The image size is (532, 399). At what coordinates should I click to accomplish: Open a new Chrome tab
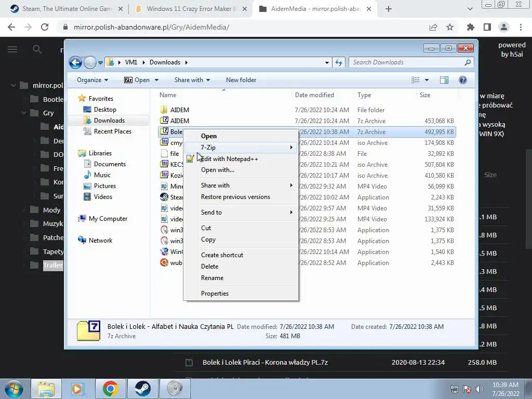point(389,9)
